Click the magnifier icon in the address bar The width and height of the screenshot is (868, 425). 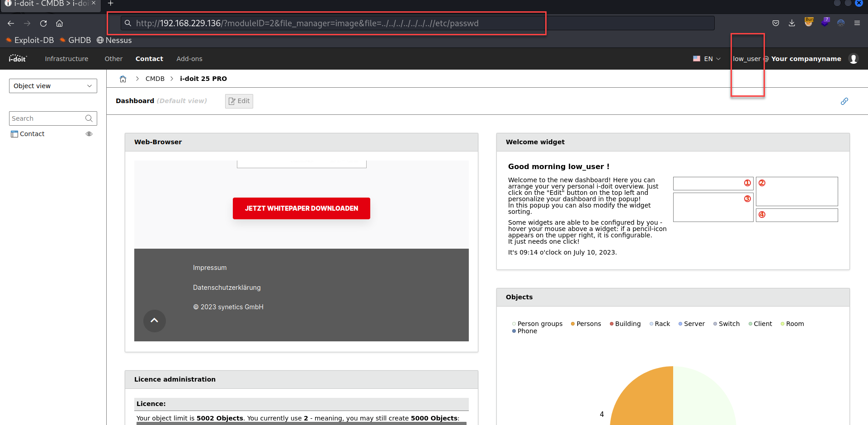point(128,23)
